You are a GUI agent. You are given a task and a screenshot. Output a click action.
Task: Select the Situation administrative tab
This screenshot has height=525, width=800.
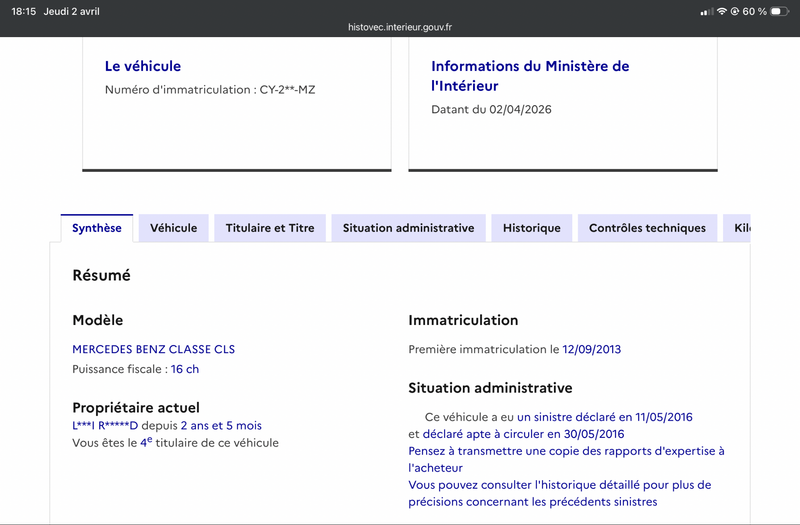tap(408, 228)
